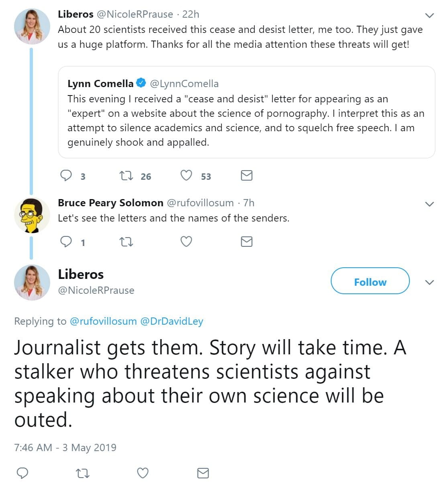The width and height of the screenshot is (448, 486).
Task: Reply to Liberos's top tweet
Action: [x=66, y=176]
